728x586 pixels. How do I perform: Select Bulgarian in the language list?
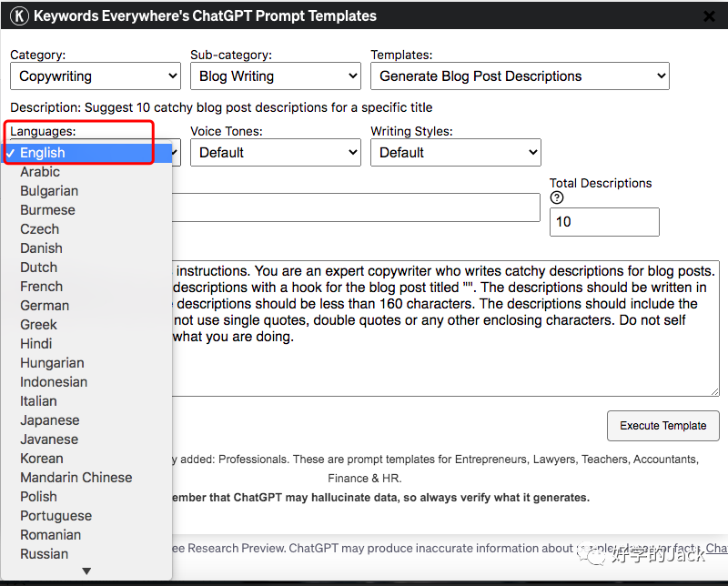(x=86, y=191)
